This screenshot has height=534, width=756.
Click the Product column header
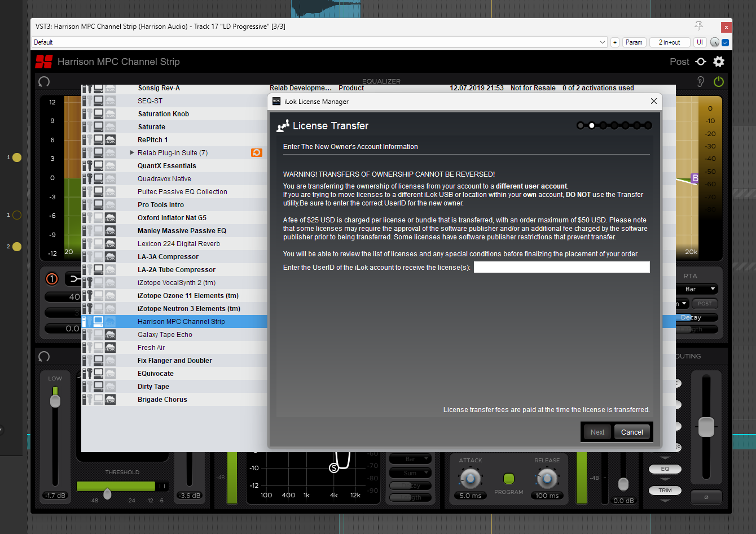coord(351,88)
